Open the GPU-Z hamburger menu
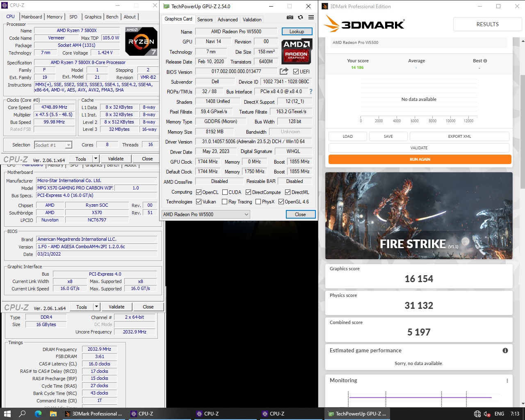The height and width of the screenshot is (420, 525). pos(311,18)
